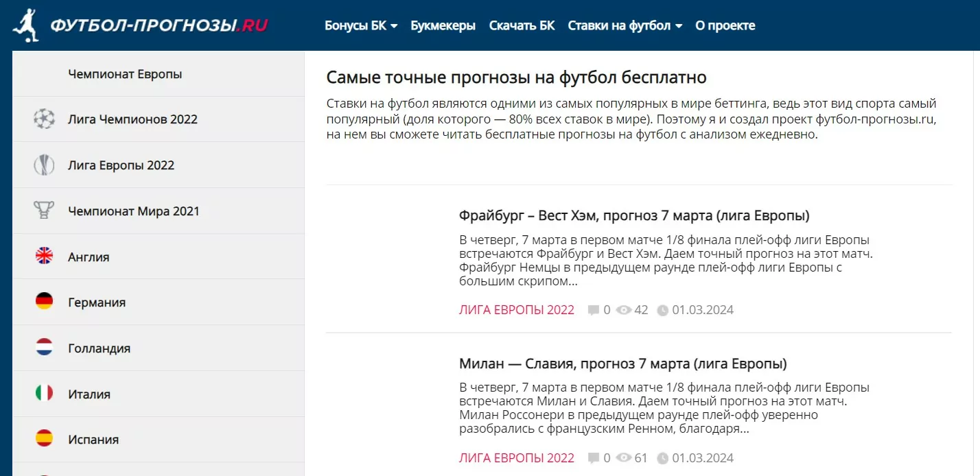Expand the Бонусы БК dropdown menu

pos(361,26)
